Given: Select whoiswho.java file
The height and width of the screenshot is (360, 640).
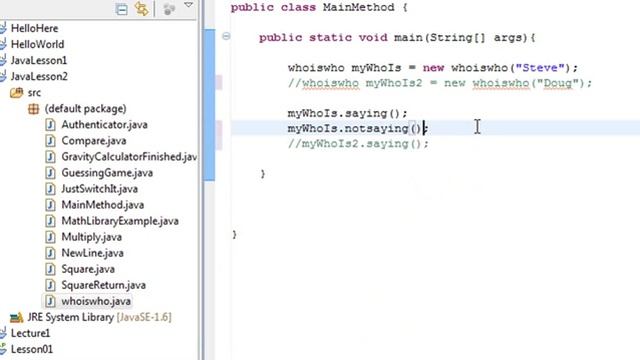Looking at the screenshot, I should (x=96, y=301).
